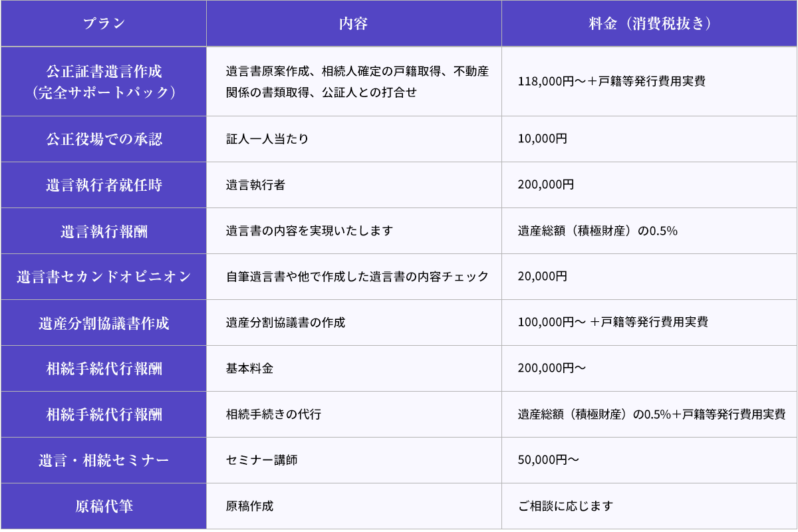Click the 相続手続きの代行 description cell
Viewport: 798px width, 532px height.
(269, 414)
